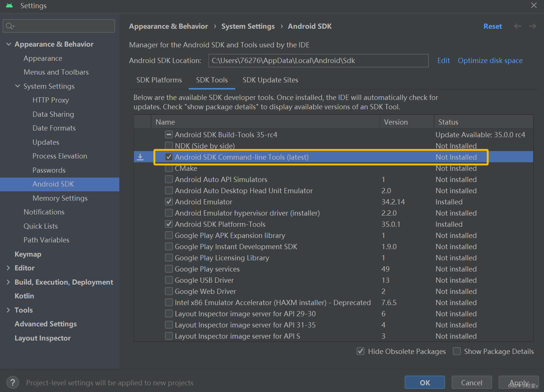
Task: Click the Apply button
Action: [x=519, y=382]
